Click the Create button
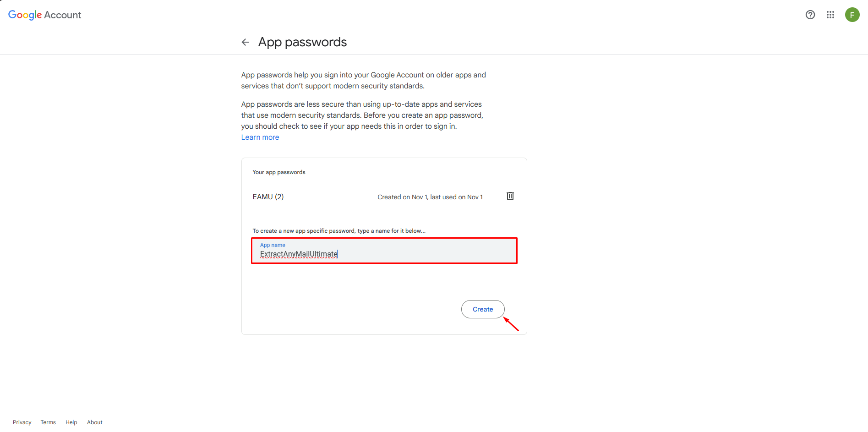The image size is (868, 432). point(483,309)
